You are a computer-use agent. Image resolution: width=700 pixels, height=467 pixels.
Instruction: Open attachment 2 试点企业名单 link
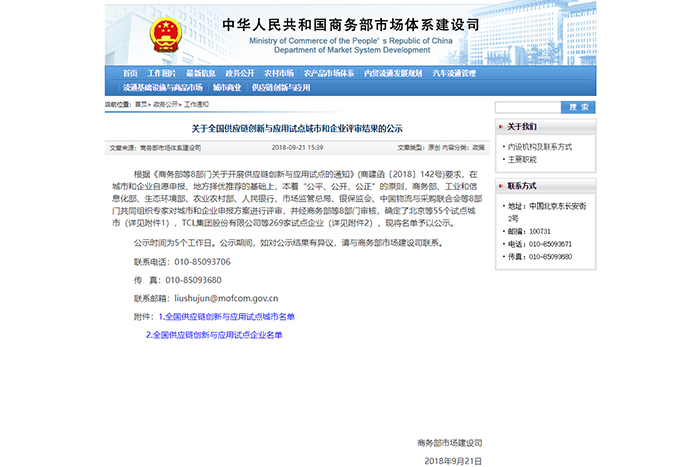214,335
